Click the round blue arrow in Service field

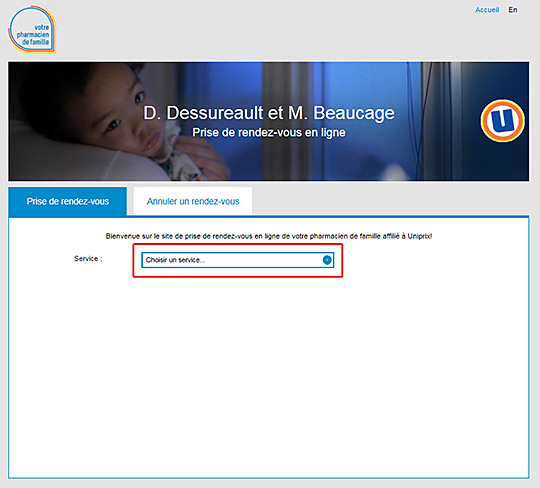coord(327,260)
